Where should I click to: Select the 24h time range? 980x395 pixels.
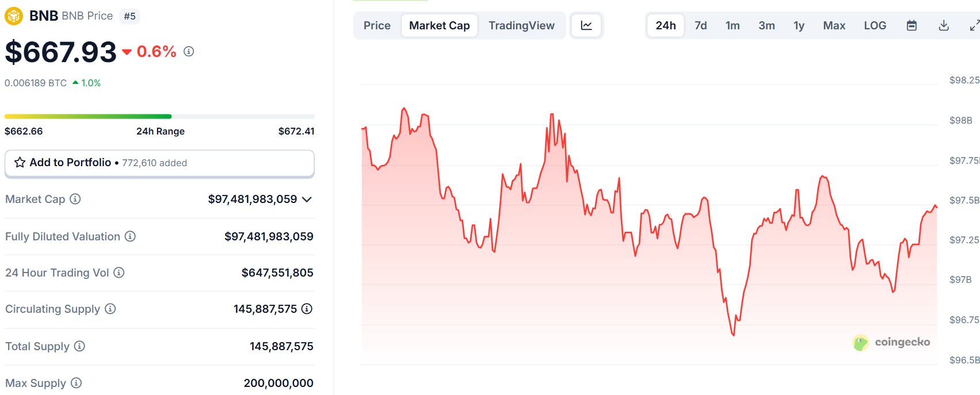click(x=666, y=25)
